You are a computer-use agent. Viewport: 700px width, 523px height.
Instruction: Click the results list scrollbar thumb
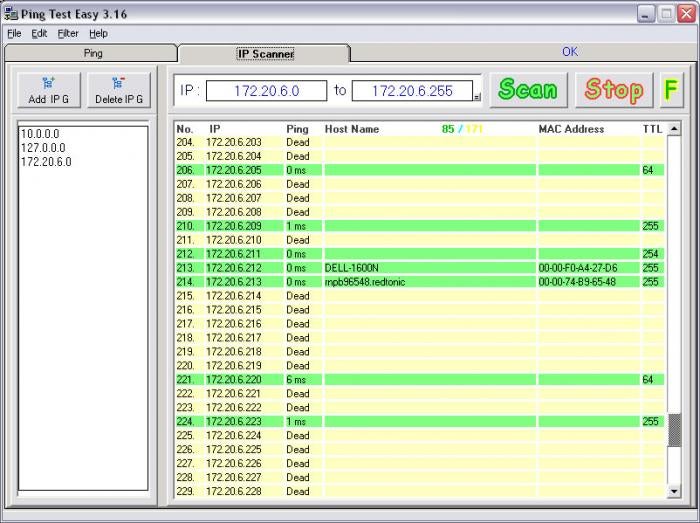[674, 430]
